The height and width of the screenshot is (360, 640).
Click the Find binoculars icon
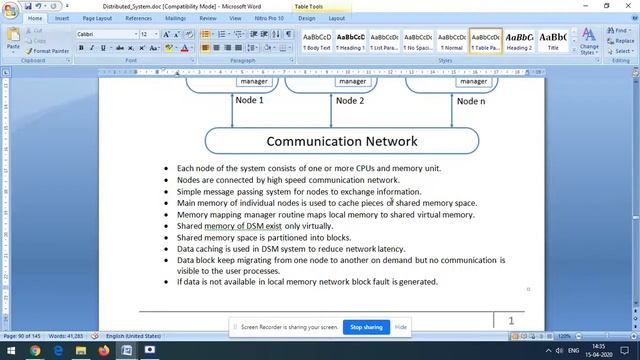point(611,31)
